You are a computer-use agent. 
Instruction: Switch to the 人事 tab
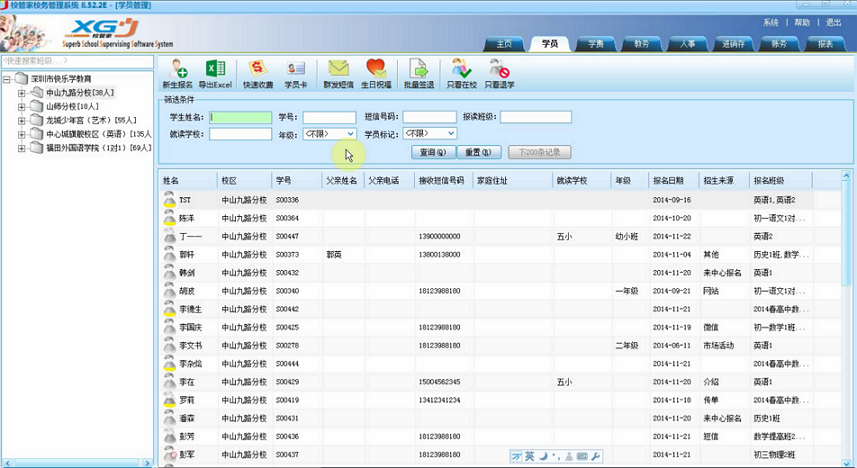coord(688,44)
